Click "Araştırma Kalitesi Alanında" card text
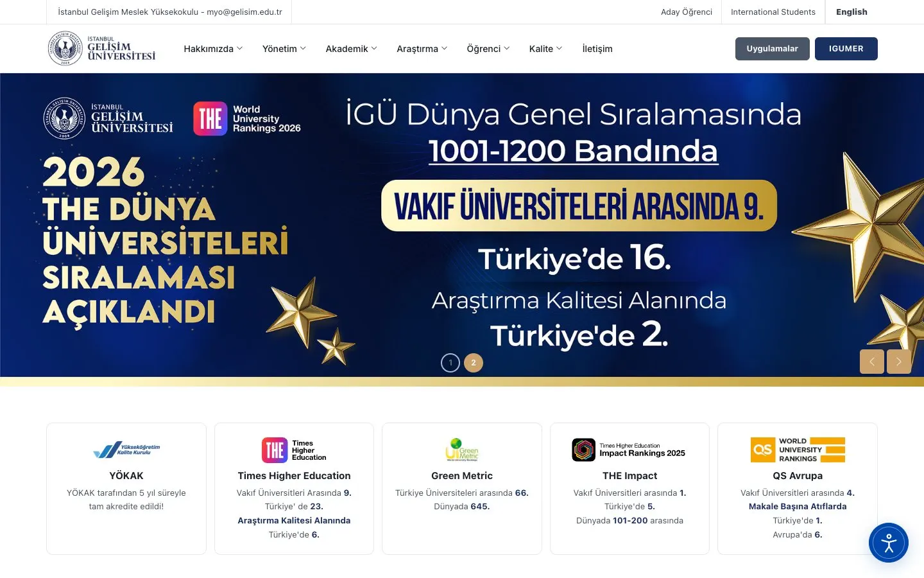 click(x=294, y=521)
